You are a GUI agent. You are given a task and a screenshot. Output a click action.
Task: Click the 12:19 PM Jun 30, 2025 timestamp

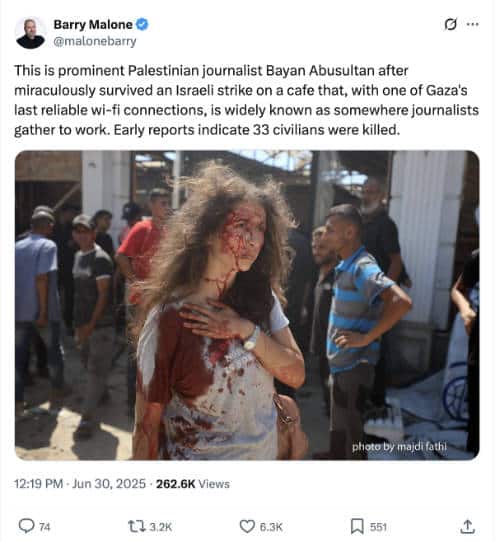click(80, 484)
